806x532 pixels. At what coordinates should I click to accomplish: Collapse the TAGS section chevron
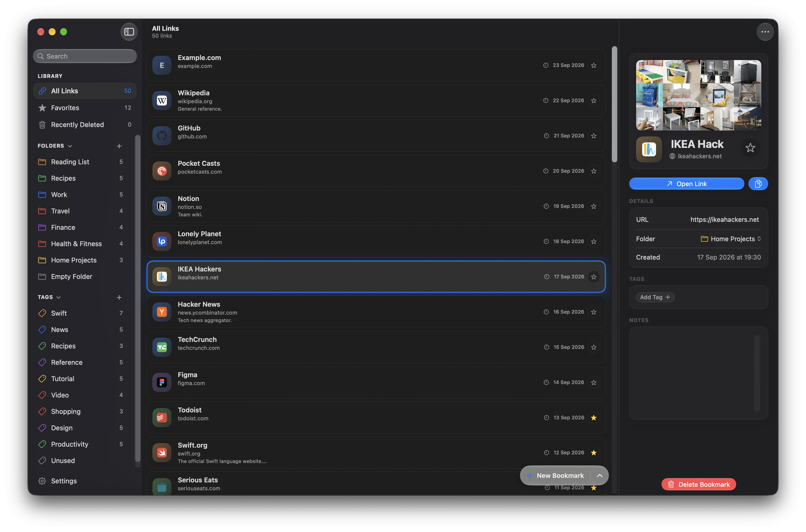pos(58,297)
